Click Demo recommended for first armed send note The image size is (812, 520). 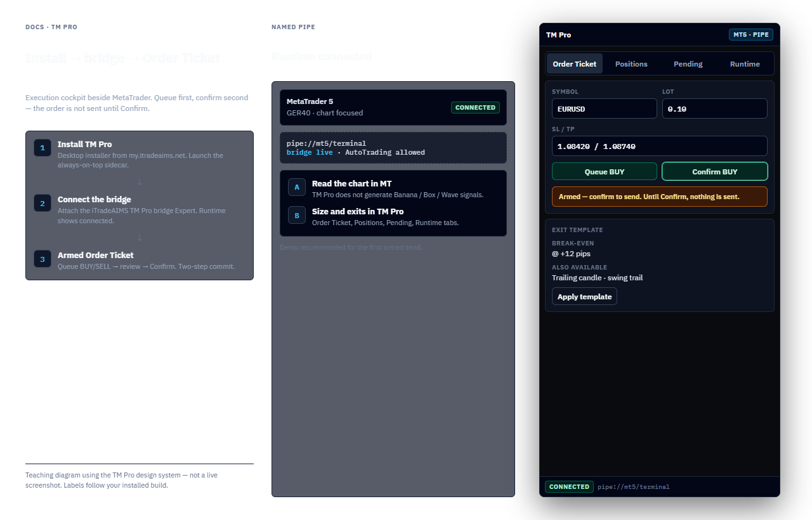point(351,247)
